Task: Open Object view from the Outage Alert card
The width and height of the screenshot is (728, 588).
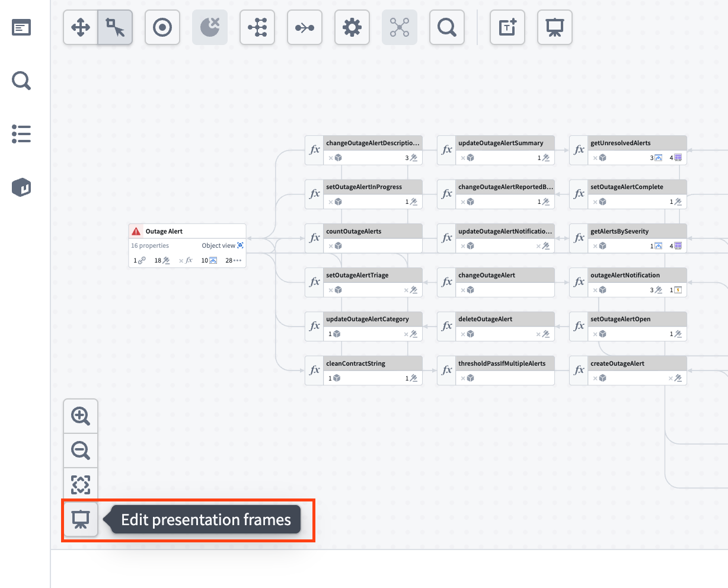Action: tap(223, 245)
